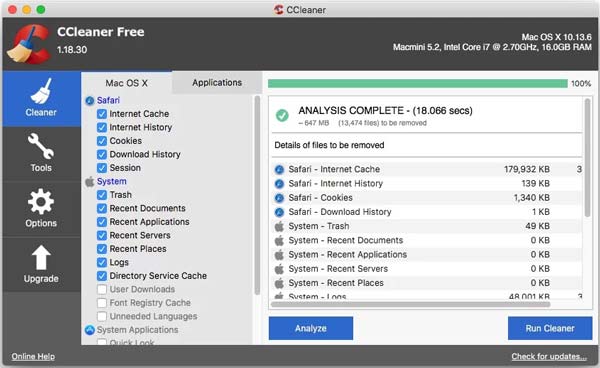This screenshot has width=600, height=368.
Task: Select the '179,932 KB' size value
Action: [527, 169]
